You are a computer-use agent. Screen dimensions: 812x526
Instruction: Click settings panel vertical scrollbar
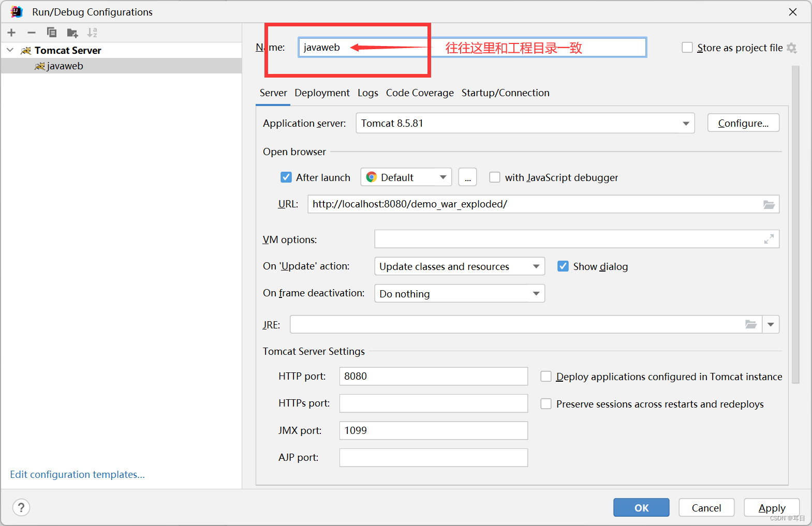[795, 224]
